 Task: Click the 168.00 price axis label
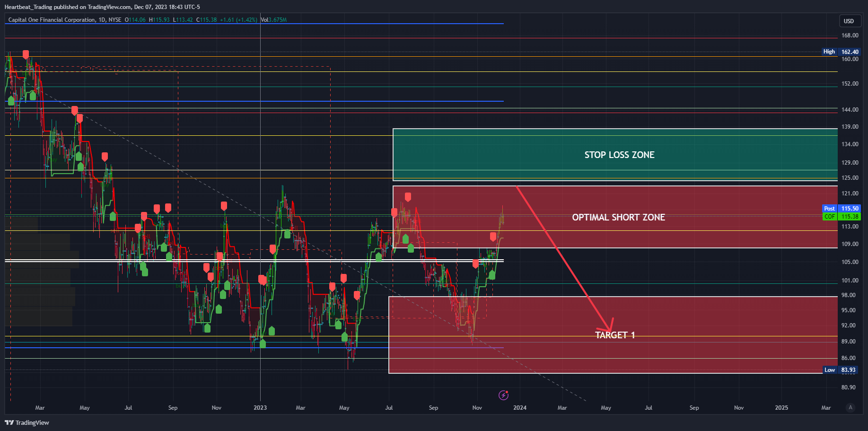point(850,35)
